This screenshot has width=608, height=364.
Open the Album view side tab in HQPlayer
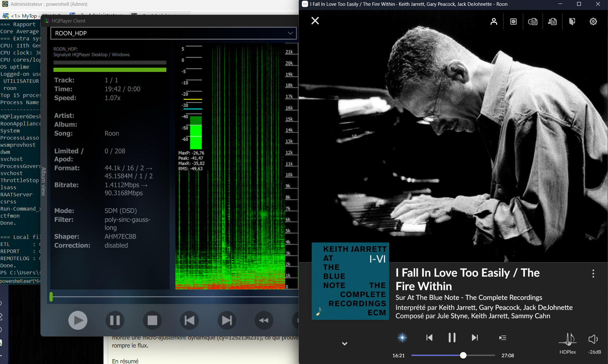pos(44,182)
